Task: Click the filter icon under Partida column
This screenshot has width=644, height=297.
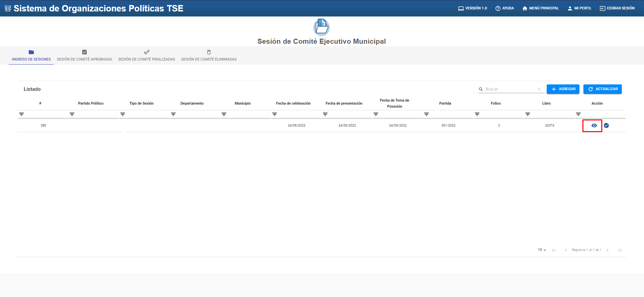Action: [x=426, y=114]
